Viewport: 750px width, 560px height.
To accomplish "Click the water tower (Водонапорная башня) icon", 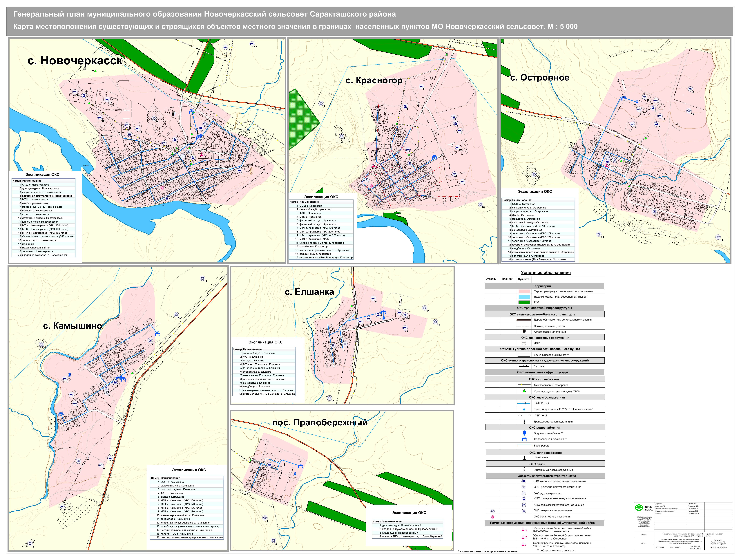I will coord(525,433).
